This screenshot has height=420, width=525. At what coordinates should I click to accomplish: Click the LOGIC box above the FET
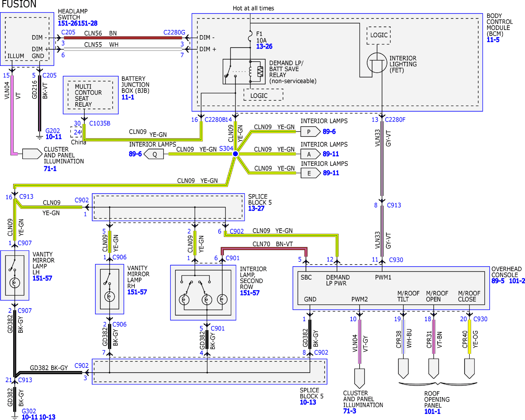point(379,35)
